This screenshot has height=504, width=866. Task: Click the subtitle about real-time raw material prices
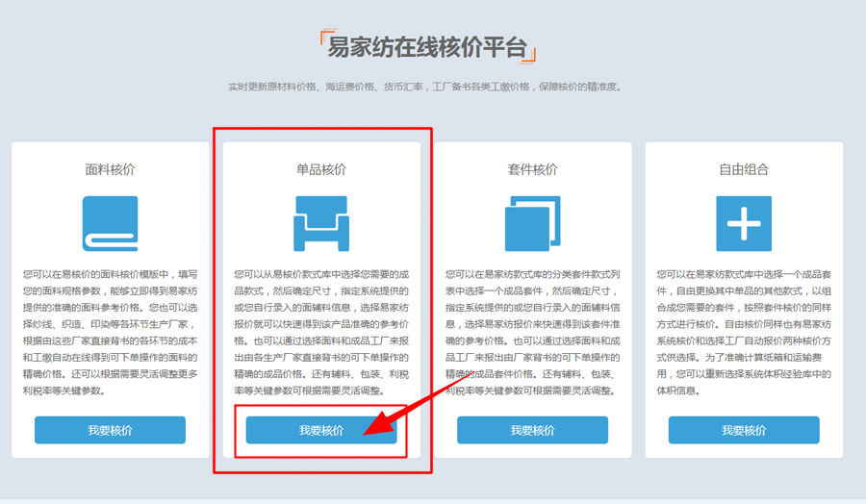425,87
